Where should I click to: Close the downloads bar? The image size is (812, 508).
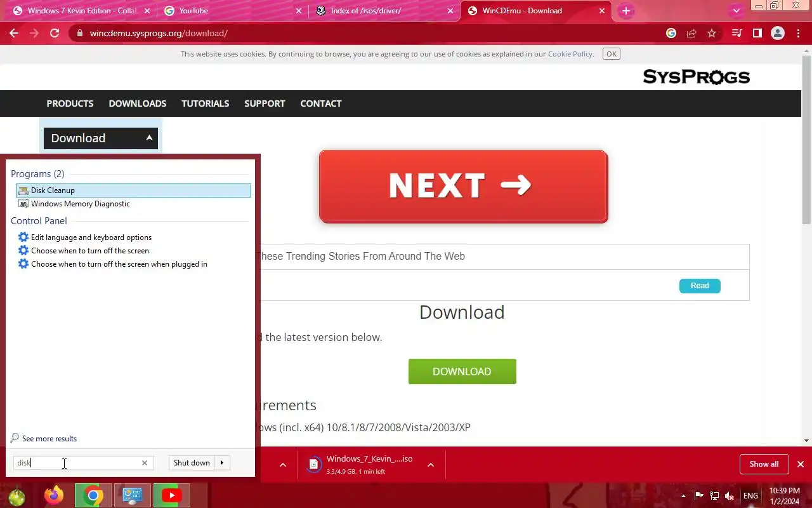(x=801, y=464)
